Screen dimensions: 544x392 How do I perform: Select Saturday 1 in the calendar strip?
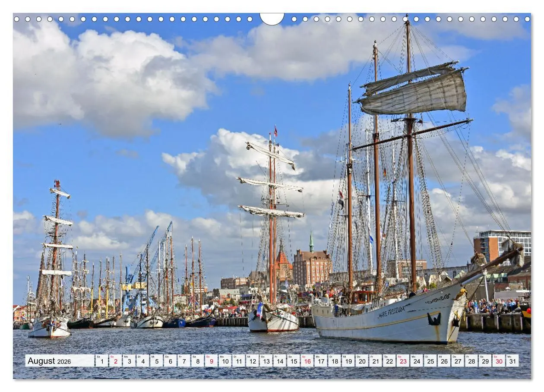(x=101, y=361)
